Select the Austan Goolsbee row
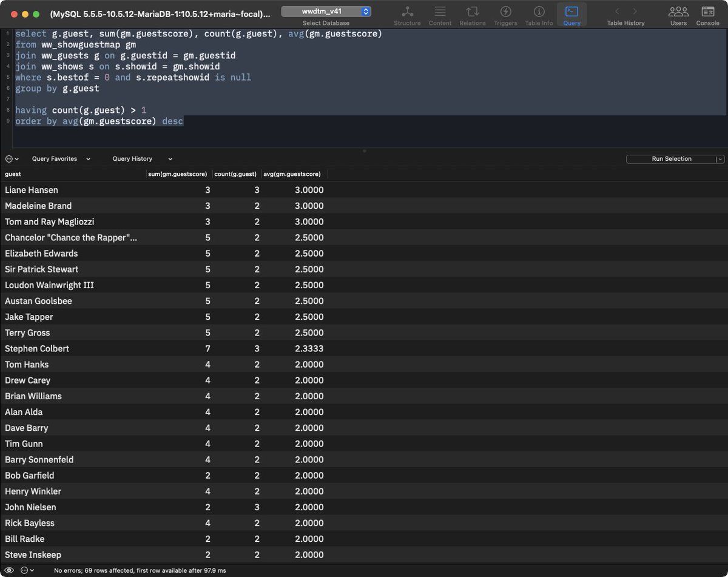 tap(364, 301)
